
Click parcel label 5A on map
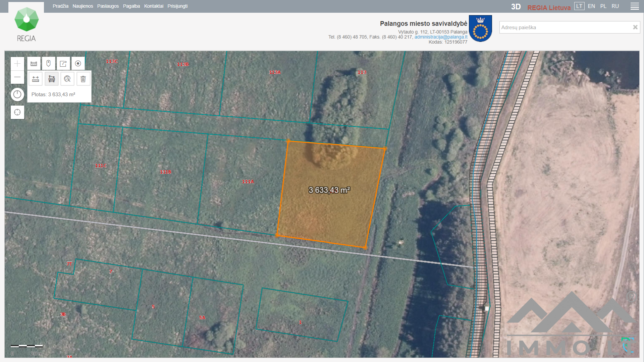[202, 317]
